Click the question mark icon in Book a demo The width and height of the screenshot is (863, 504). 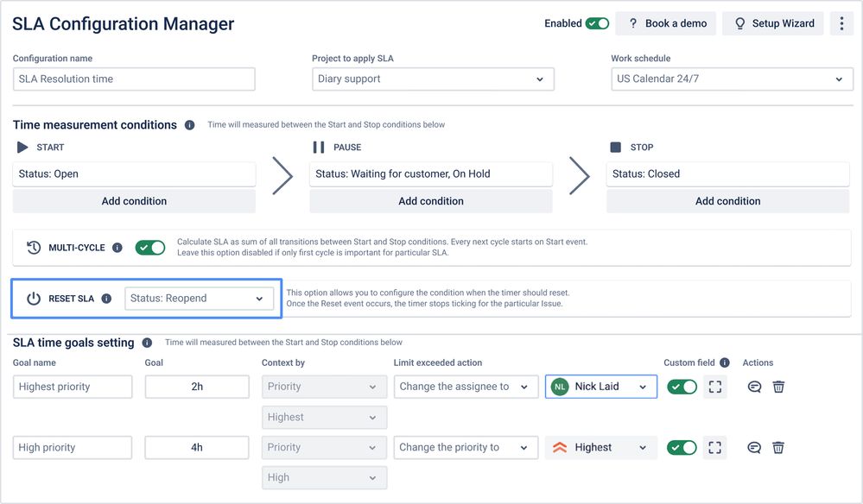pyautogui.click(x=633, y=23)
